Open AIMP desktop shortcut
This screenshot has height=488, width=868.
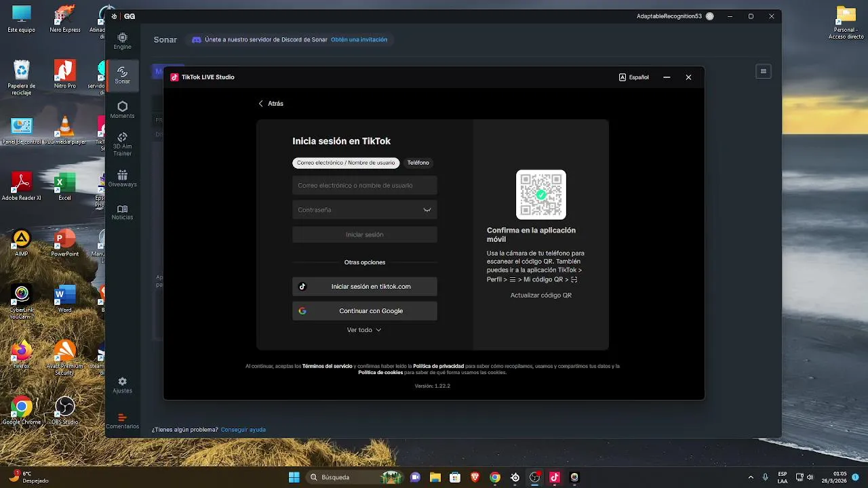[x=22, y=243]
